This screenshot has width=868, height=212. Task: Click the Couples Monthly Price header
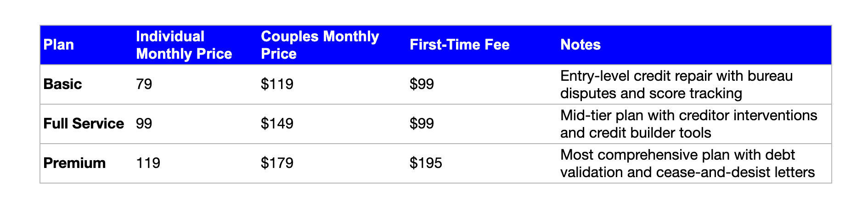320,45
